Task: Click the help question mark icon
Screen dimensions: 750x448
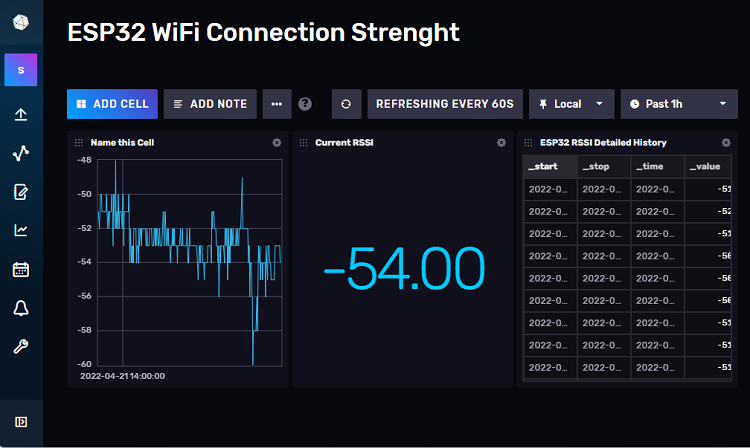Action: (305, 104)
